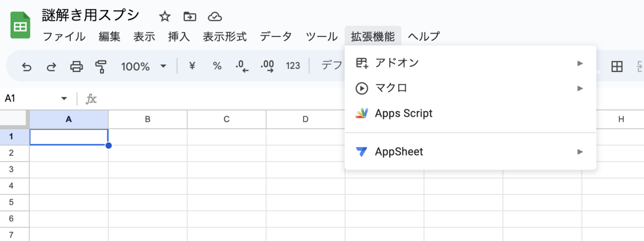The width and height of the screenshot is (644, 241).
Task: Select row 5 header
Action: [x=14, y=203]
